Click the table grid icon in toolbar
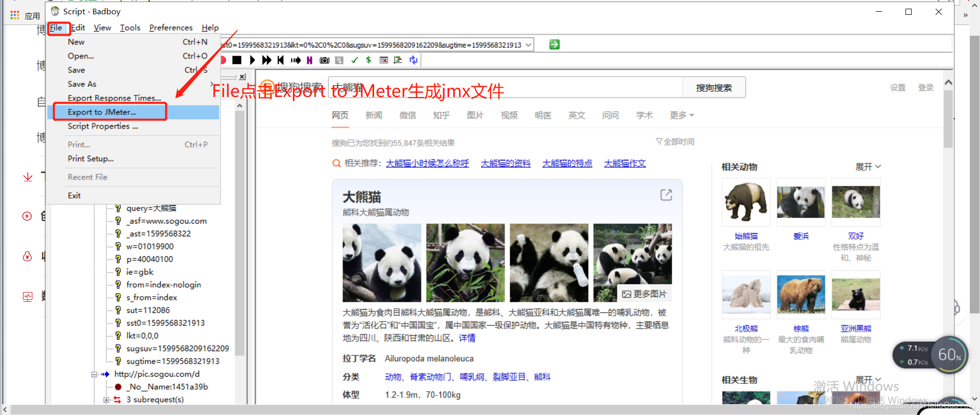980x415 pixels. tap(384, 60)
